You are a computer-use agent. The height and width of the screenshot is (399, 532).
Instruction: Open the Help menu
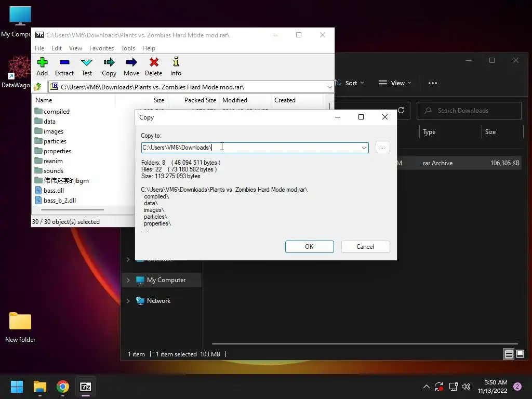pyautogui.click(x=149, y=48)
